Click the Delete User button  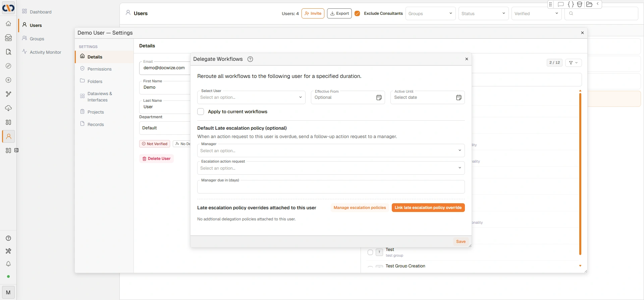coord(156,159)
